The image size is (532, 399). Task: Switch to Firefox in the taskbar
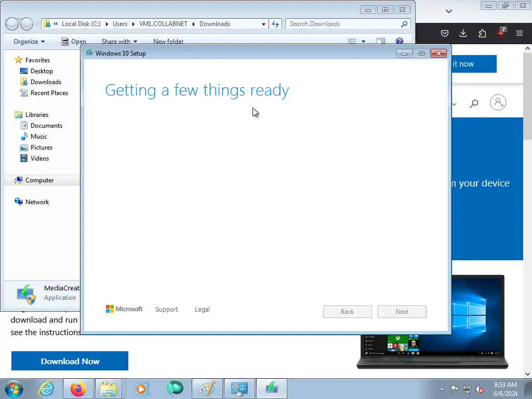pos(78,389)
